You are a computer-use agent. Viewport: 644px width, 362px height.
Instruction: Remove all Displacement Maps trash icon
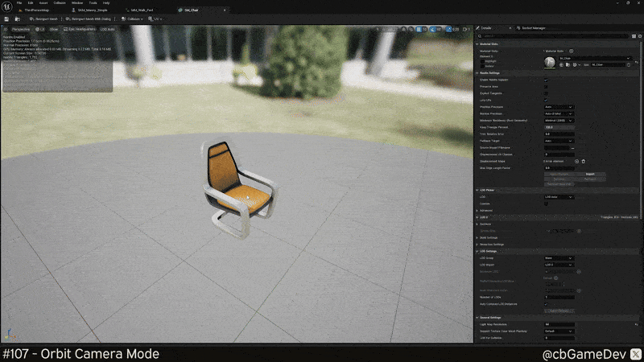(x=583, y=162)
